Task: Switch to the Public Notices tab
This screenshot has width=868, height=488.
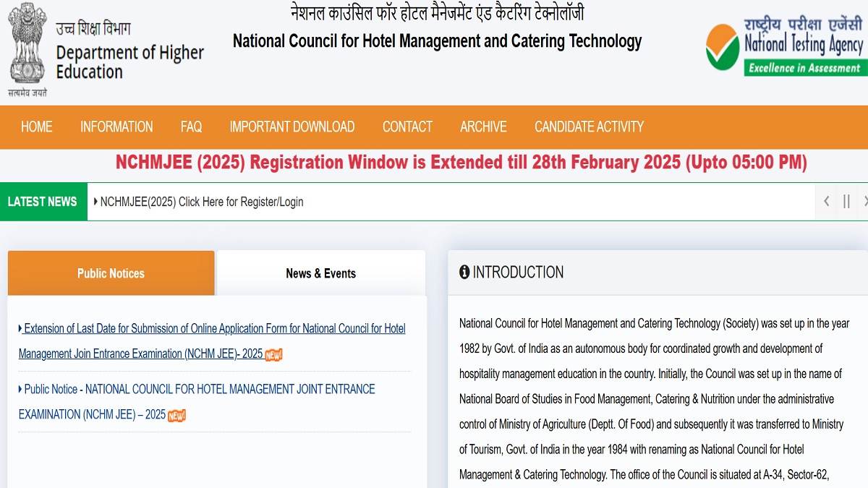Action: (x=111, y=273)
